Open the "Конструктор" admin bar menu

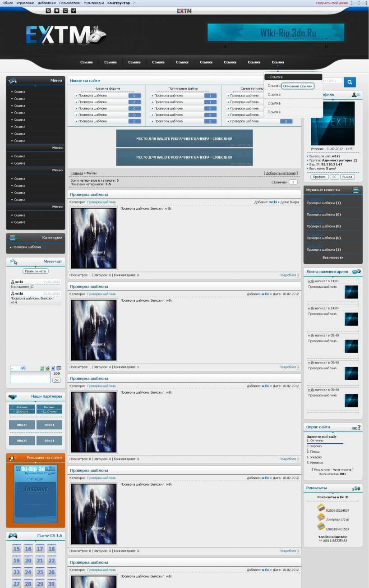click(x=119, y=3)
